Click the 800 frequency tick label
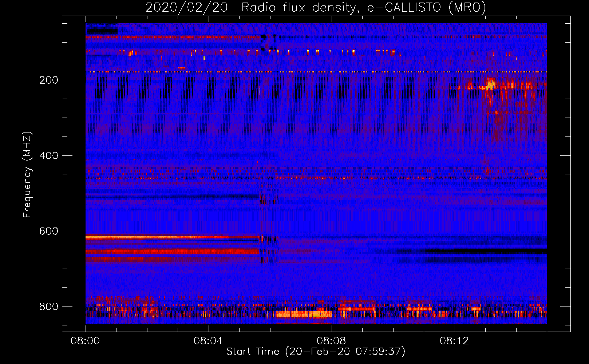Image resolution: width=589 pixels, height=364 pixels. (x=49, y=306)
